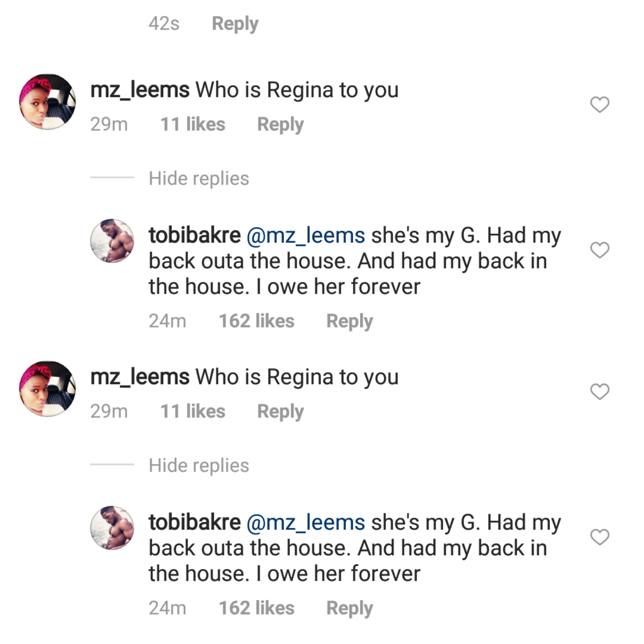
Task: Tap the heart on the last tobibakre reply
Action: pyautogui.click(x=600, y=537)
